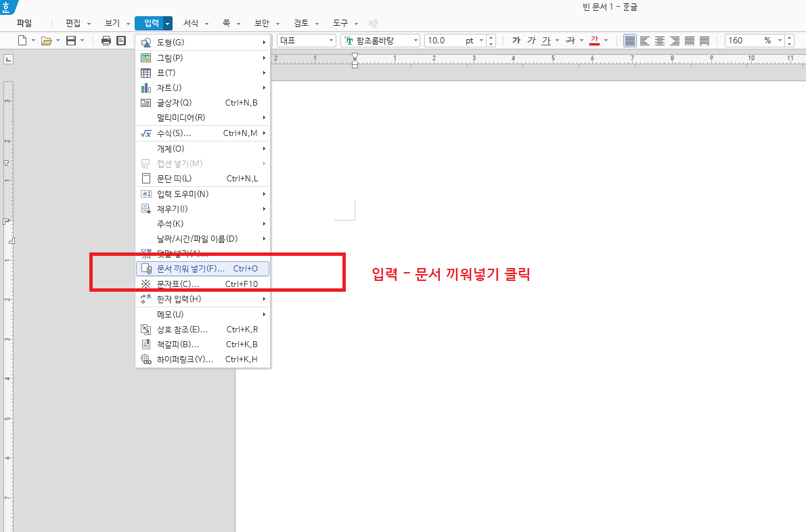Image resolution: width=806 pixels, height=532 pixels.
Task: Open the font size pt dropdown
Action: pos(480,40)
